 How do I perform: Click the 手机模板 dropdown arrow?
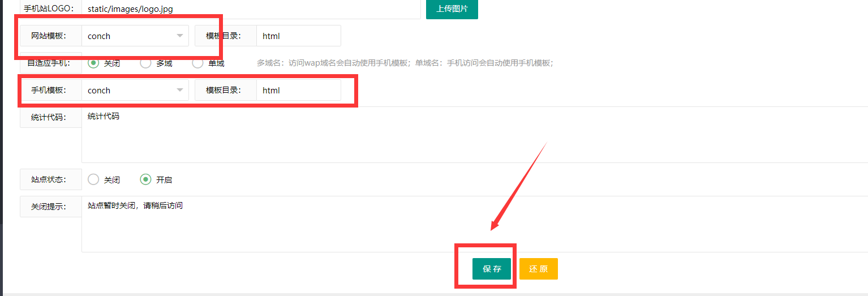tap(180, 90)
